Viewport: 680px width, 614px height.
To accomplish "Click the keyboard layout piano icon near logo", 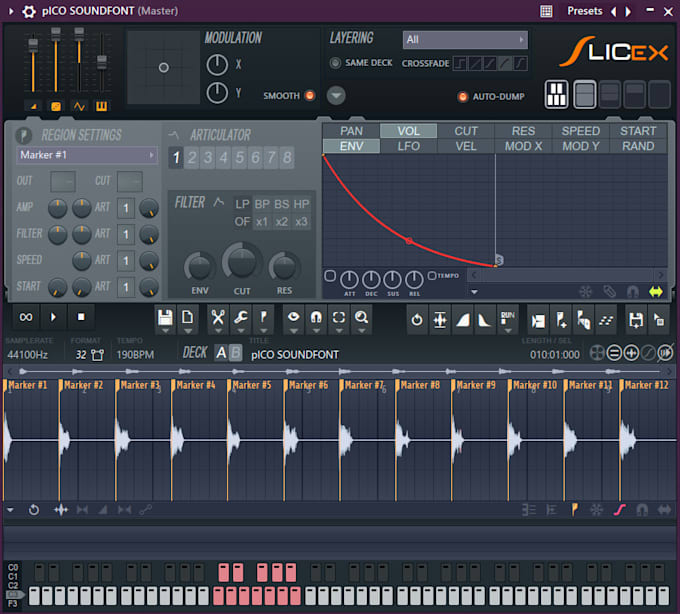I will (x=556, y=94).
